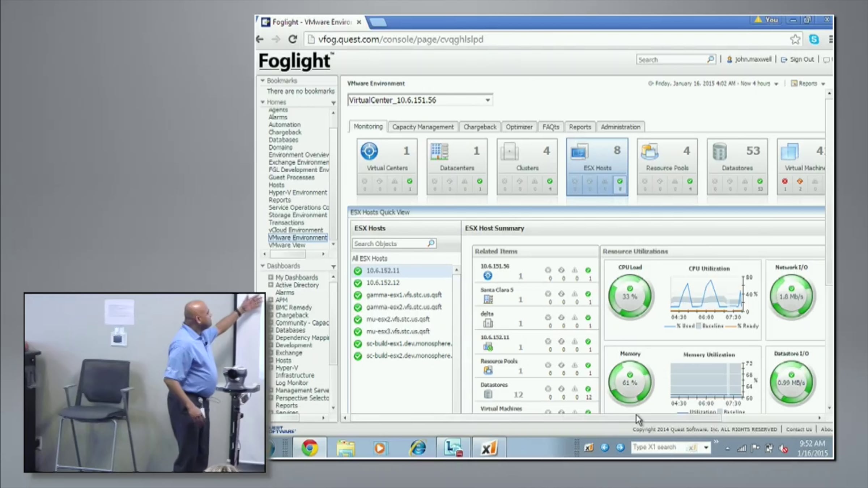Collapse the Homes section
This screenshot has width=868, height=488.
tap(263, 102)
